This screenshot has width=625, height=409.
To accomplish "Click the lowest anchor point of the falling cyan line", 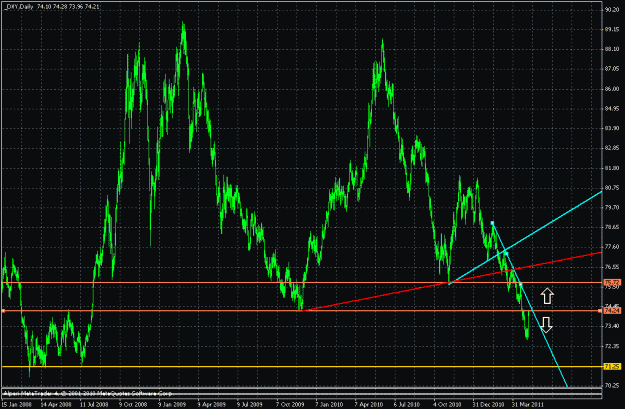I will 520,284.
